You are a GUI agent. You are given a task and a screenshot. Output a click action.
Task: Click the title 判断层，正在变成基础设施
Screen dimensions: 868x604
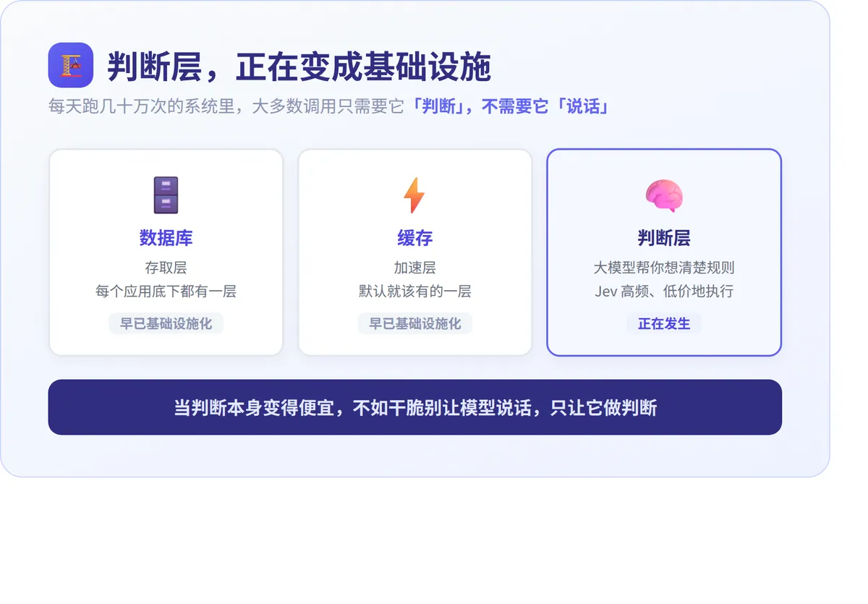coord(299,67)
